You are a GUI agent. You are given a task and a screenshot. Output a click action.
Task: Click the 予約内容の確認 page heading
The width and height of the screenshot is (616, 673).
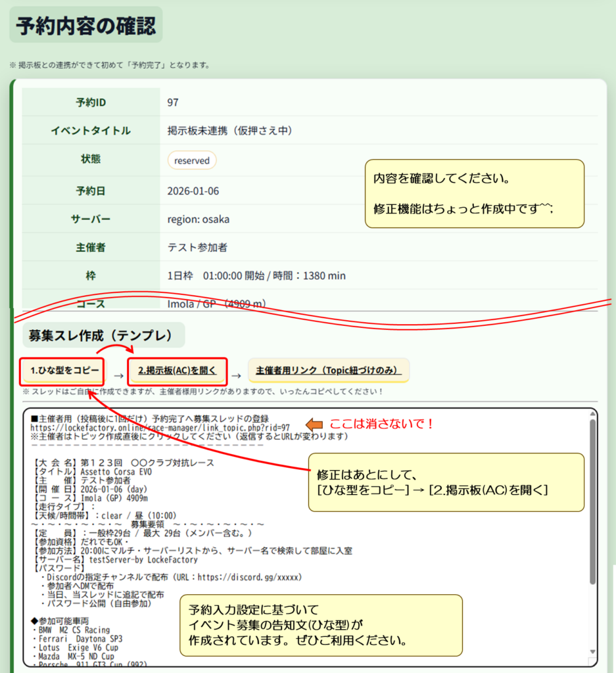(x=86, y=27)
